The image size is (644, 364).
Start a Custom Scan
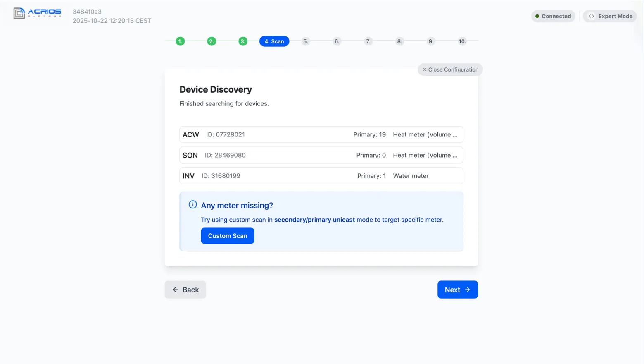click(228, 236)
